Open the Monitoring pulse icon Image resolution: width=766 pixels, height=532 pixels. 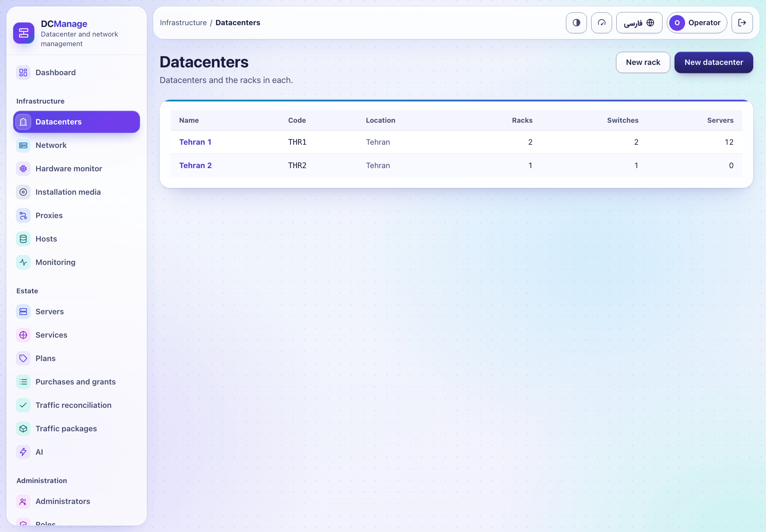(x=23, y=262)
